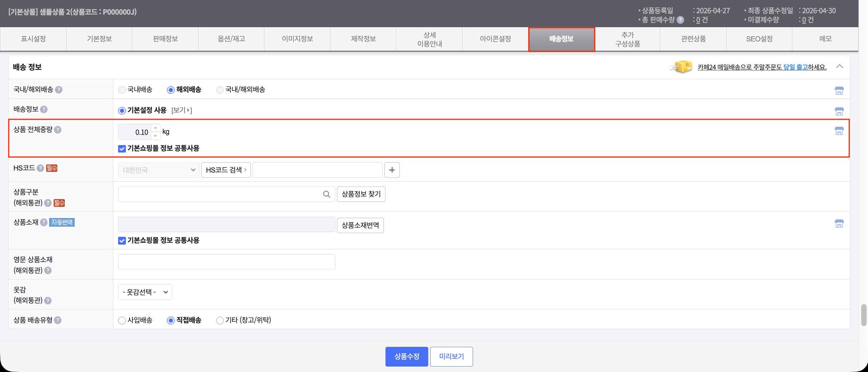The image size is (868, 372).
Task: Open the 이미지정보 tab
Action: 297,39
